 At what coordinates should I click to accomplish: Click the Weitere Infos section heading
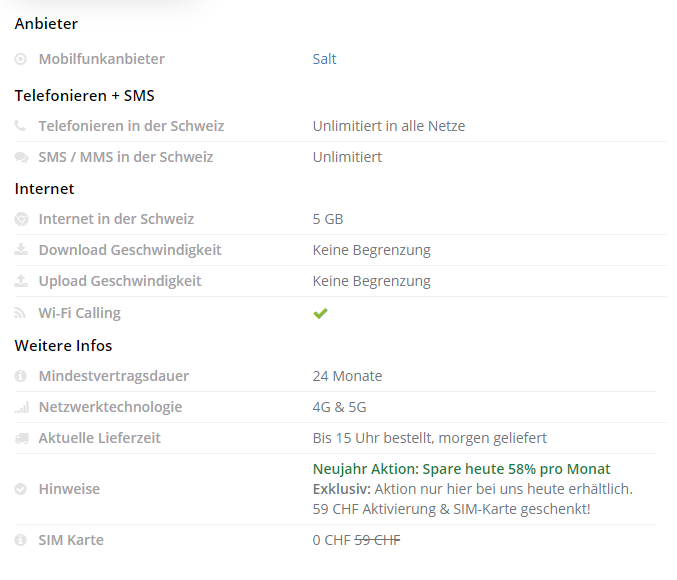pyautogui.click(x=63, y=346)
